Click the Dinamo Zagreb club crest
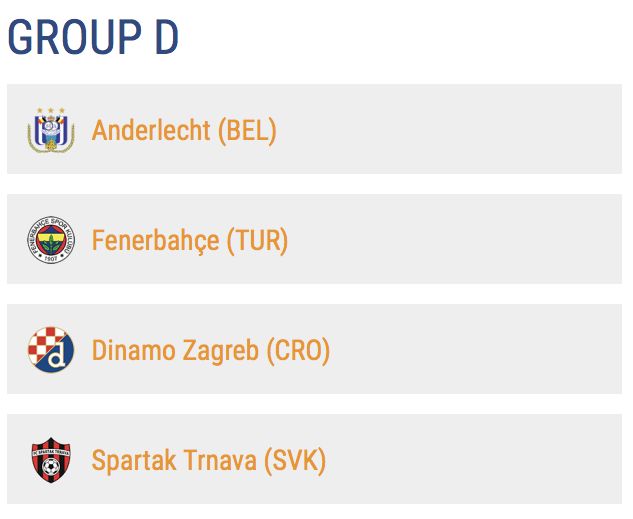The image size is (633, 519). tap(50, 350)
